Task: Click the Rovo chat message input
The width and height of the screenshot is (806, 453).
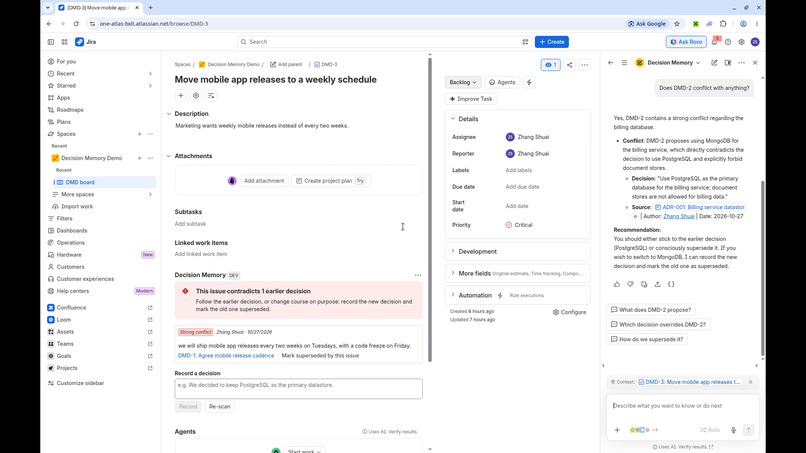Action: tap(682, 406)
